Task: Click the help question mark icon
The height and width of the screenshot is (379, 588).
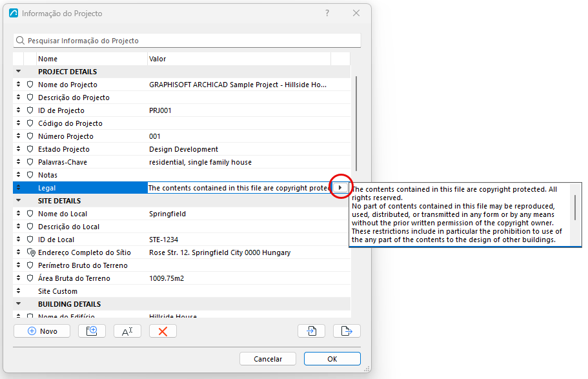Action: click(x=327, y=13)
